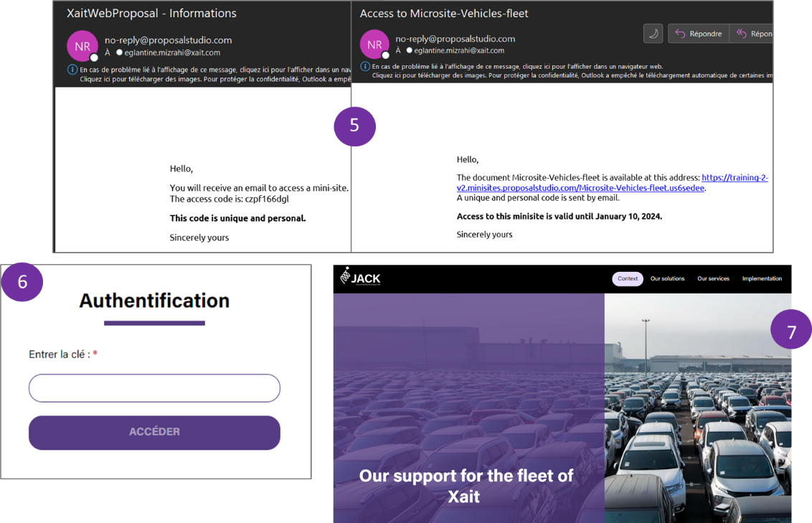Click inside the 'Entrer la clé' input field
Image resolution: width=812 pixels, height=523 pixels.
pos(154,388)
